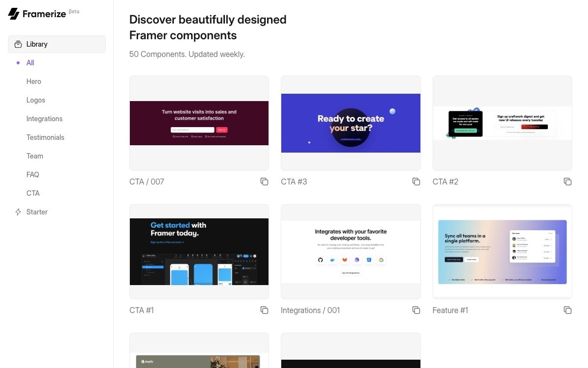Copy the CTA #2 component
588x368 pixels.
[567, 182]
